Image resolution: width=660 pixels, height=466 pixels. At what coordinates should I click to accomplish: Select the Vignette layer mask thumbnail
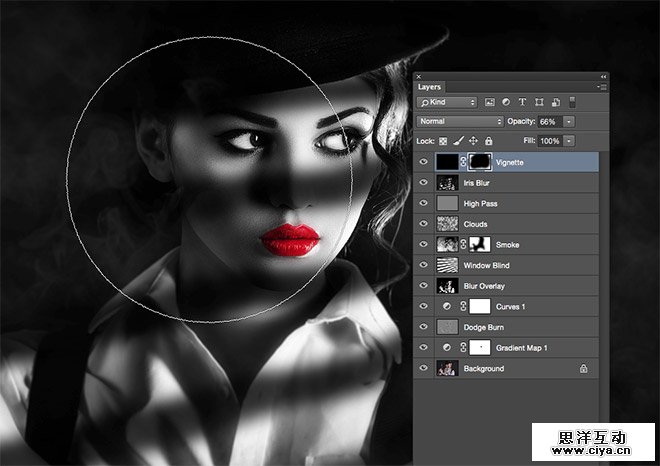pyautogui.click(x=478, y=161)
